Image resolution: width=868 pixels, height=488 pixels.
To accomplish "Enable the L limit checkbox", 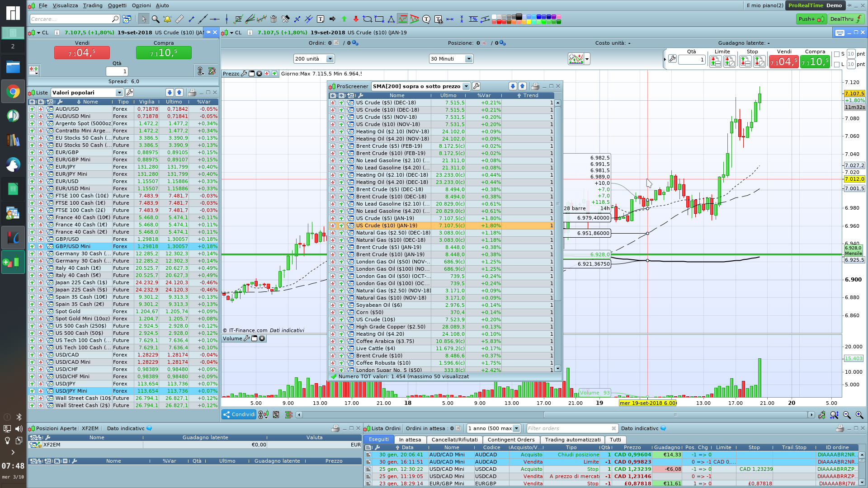I will pyautogui.click(x=837, y=65).
